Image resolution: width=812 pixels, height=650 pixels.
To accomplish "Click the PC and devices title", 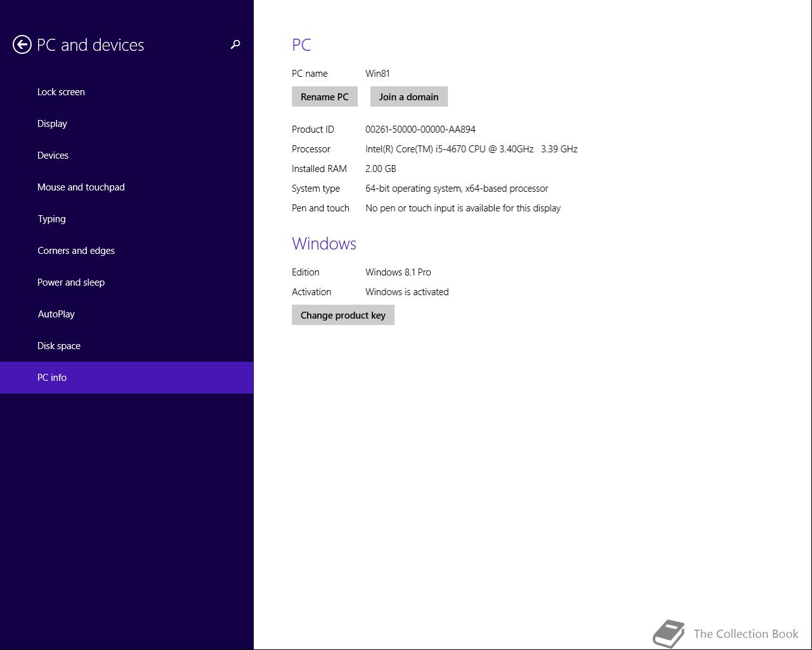I will tap(90, 45).
